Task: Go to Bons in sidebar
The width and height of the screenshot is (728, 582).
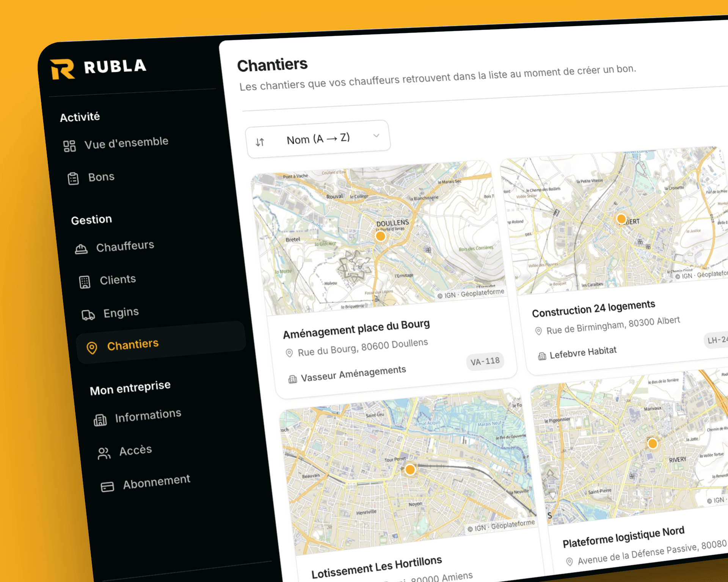Action: click(101, 177)
